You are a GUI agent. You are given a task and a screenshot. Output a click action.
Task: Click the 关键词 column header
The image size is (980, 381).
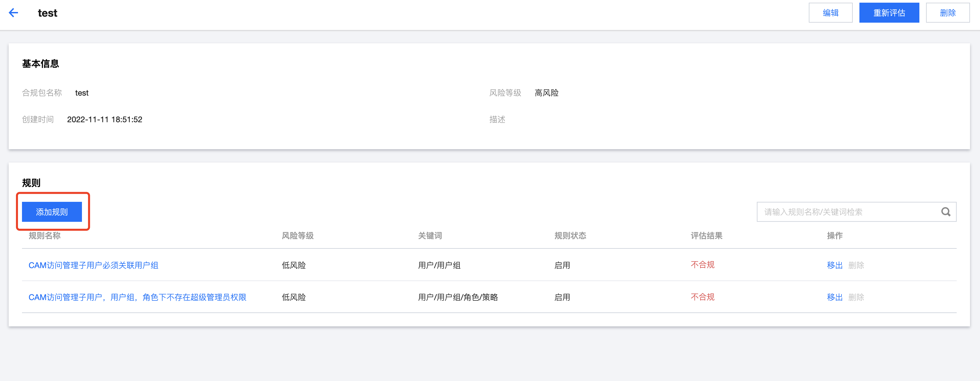click(x=430, y=236)
